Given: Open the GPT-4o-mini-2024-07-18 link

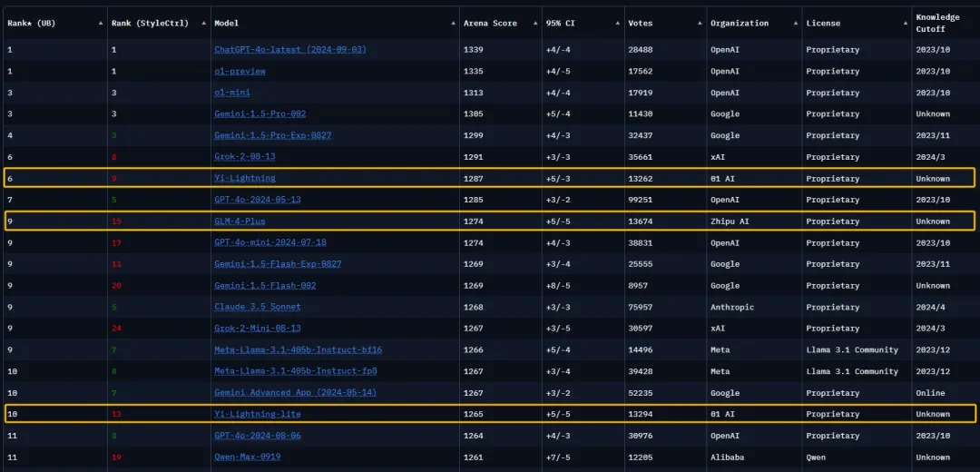Looking at the screenshot, I should pos(270,242).
